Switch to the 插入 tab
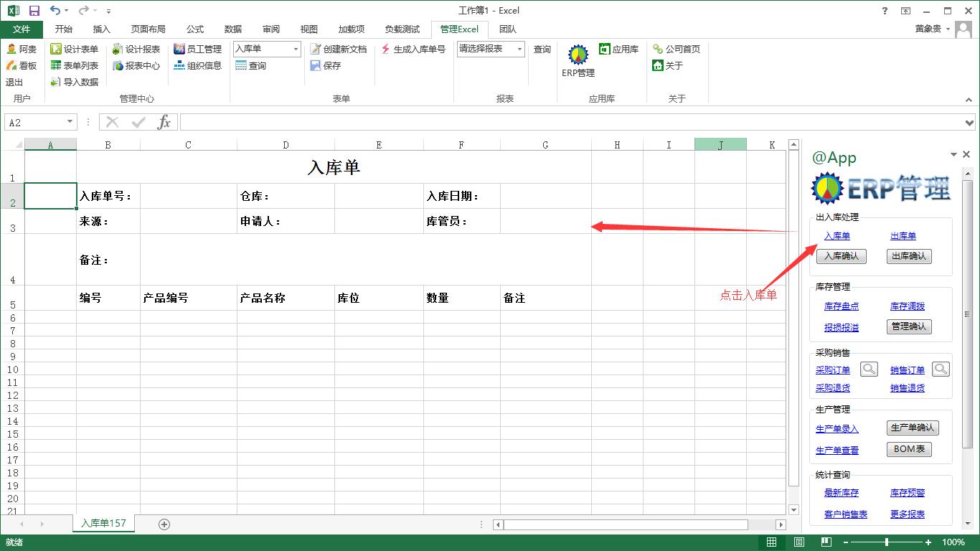The image size is (980, 551). [x=102, y=29]
